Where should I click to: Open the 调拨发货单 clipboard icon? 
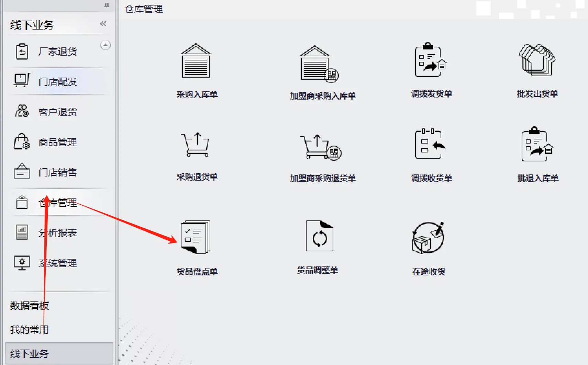(x=431, y=60)
